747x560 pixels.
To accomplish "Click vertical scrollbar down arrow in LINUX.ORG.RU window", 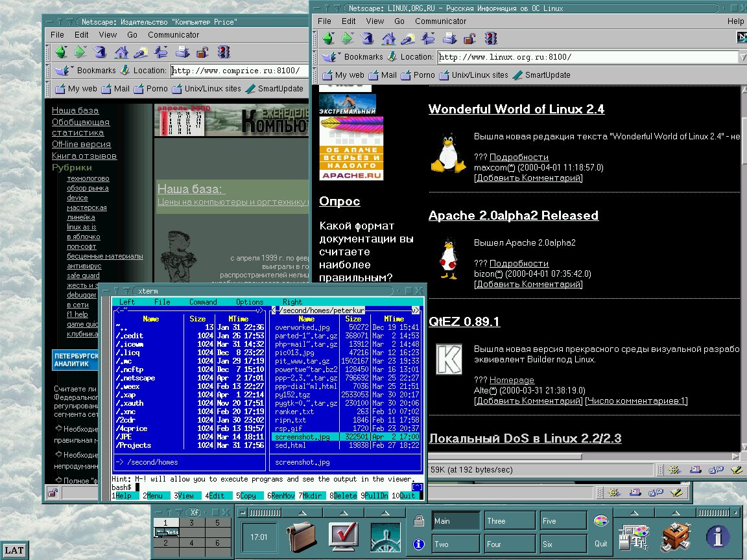I will (x=744, y=447).
